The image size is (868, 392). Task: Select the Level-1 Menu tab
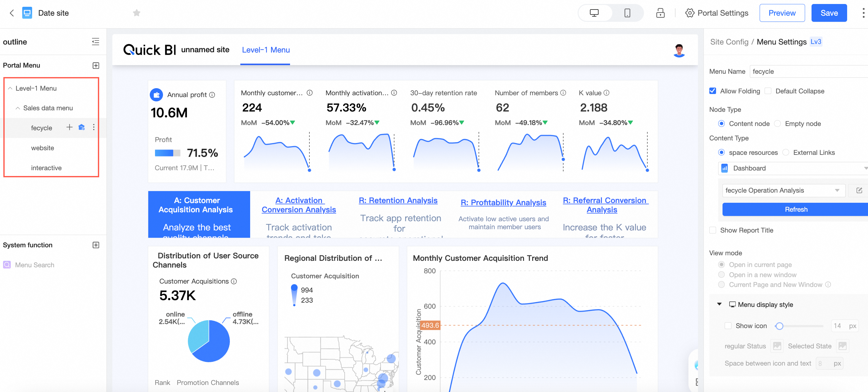point(265,50)
